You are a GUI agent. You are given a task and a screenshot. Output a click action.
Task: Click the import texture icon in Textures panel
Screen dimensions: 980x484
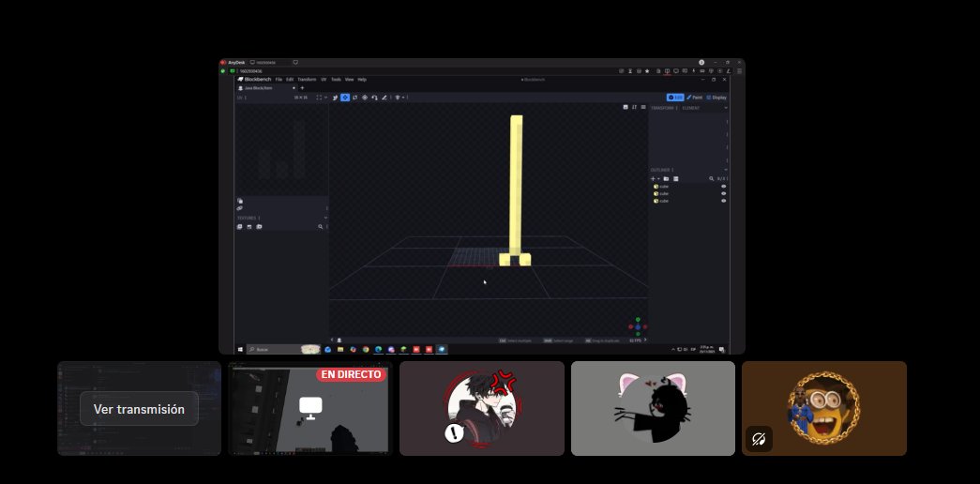click(239, 226)
